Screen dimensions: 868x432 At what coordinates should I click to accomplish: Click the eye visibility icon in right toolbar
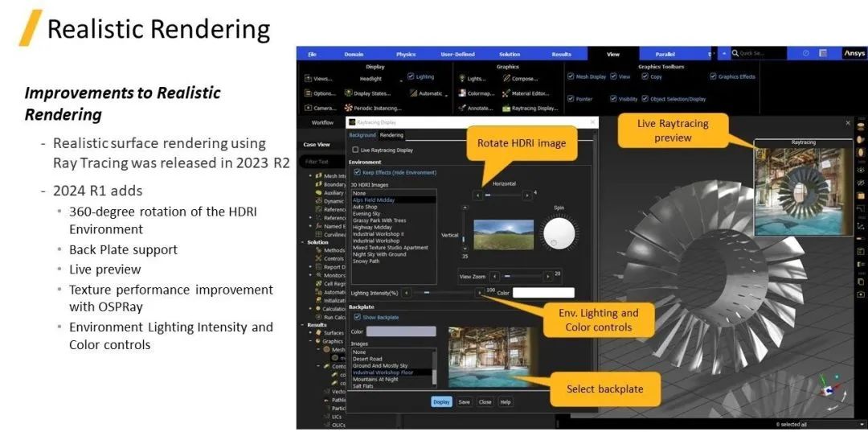click(x=861, y=170)
